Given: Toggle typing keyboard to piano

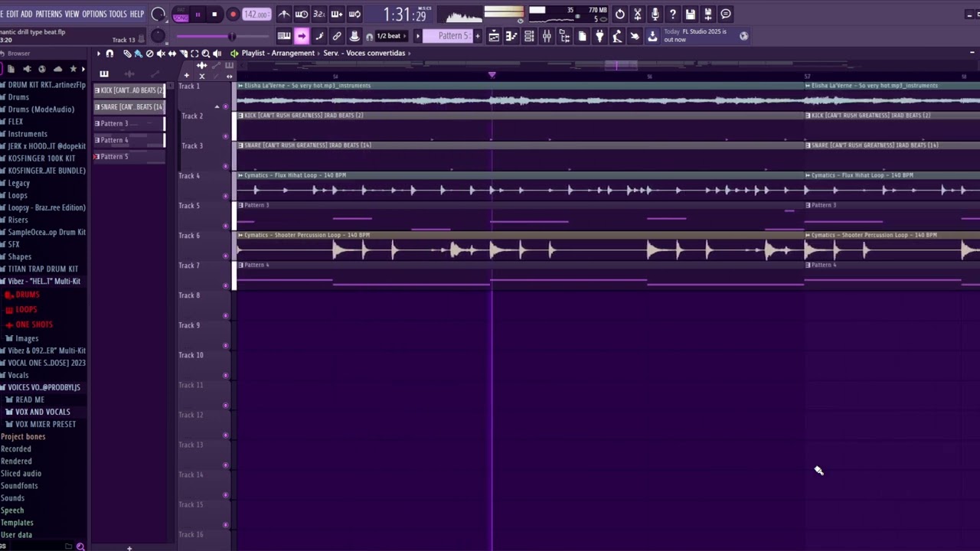Looking at the screenshot, I should 284,36.
